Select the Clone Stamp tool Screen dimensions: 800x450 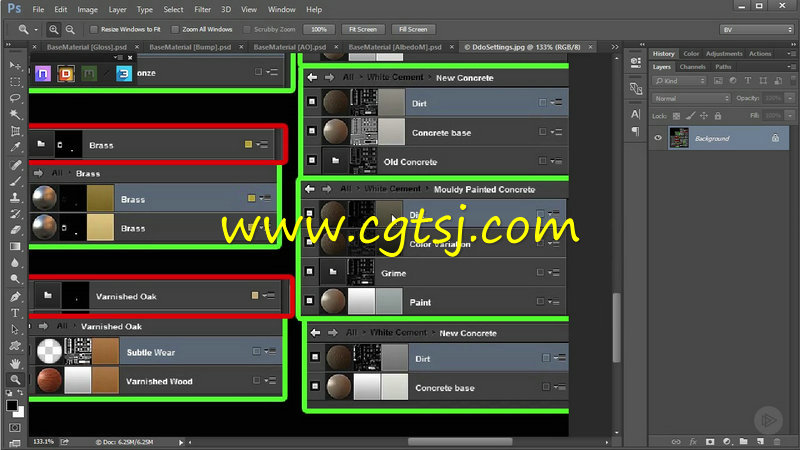[15, 197]
